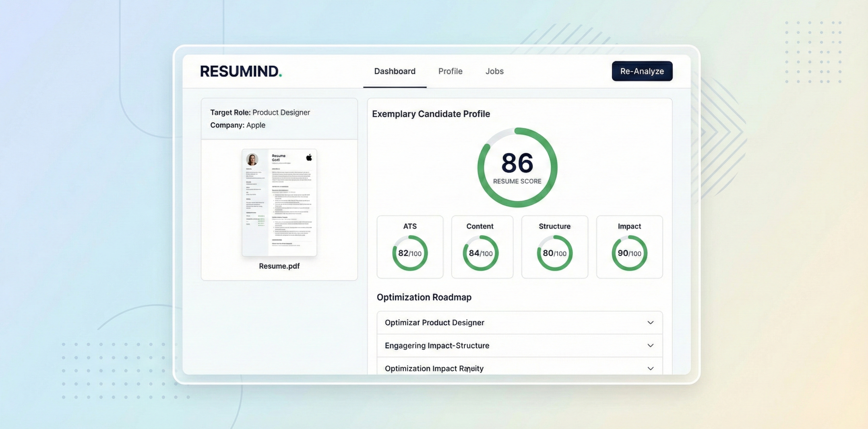Open the Engagering Impact-Structure row
868x429 pixels.
tap(437, 346)
